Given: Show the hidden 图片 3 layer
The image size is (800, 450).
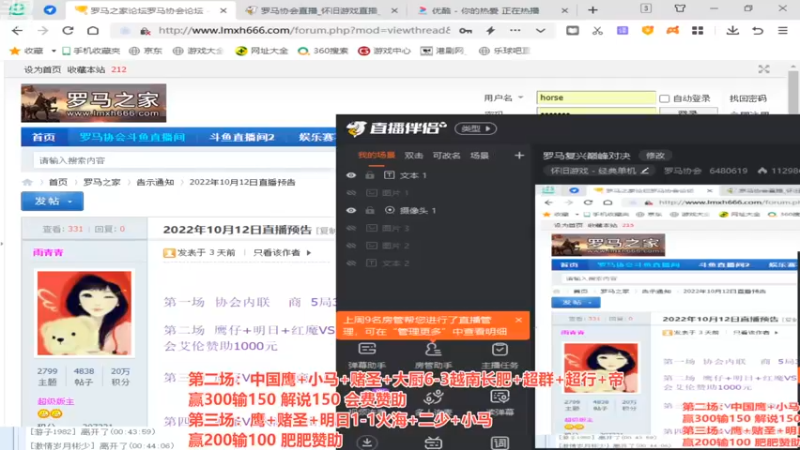Looking at the screenshot, I should tap(351, 228).
